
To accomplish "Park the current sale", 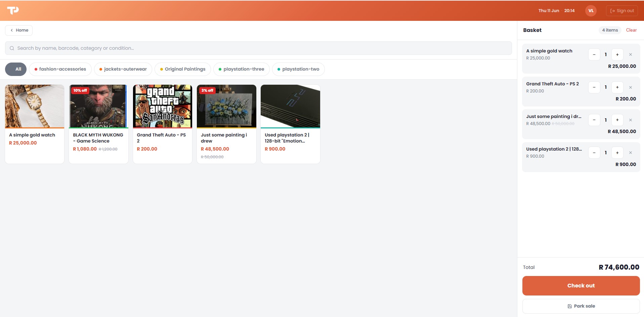I will [x=581, y=306].
